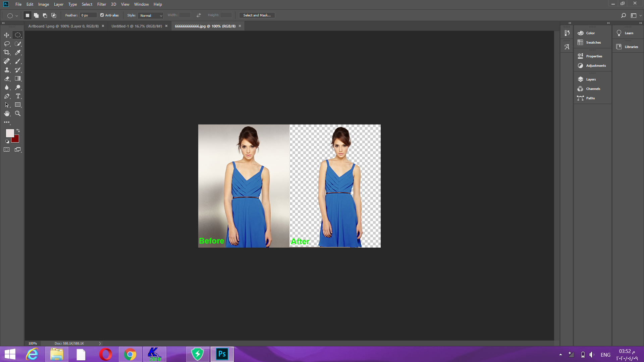Disable the Anti-alias checkbox
Image resolution: width=644 pixels, height=362 pixels.
point(102,15)
